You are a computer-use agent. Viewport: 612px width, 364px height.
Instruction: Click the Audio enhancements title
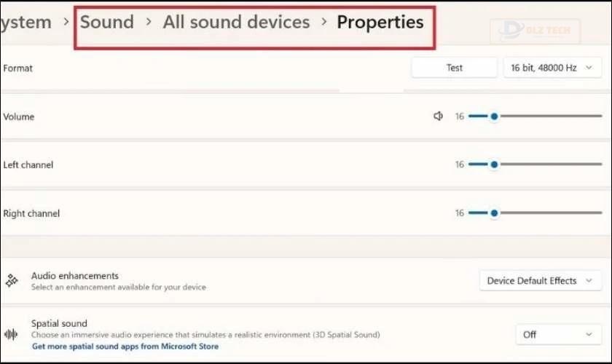75,276
